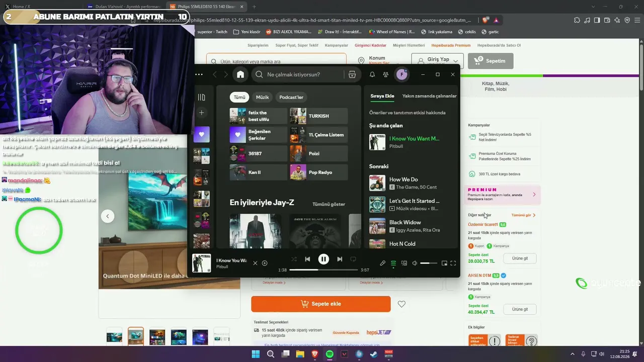The height and width of the screenshot is (362, 644).
Task: Open Spotify friend activity icon
Action: pyautogui.click(x=386, y=74)
